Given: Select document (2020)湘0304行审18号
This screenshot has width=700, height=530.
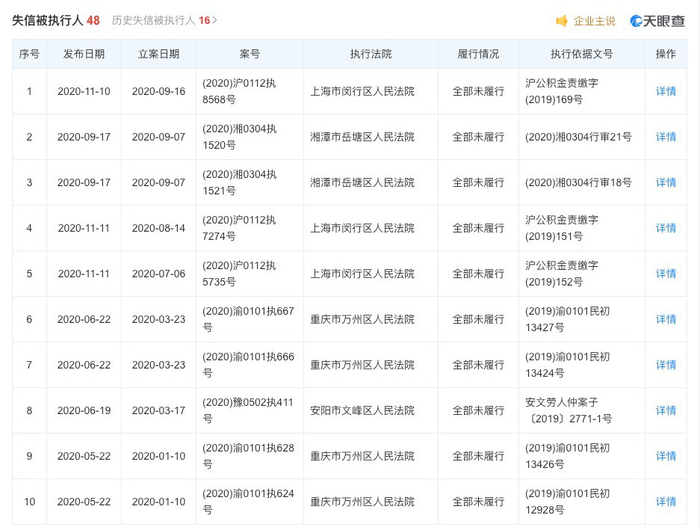Looking at the screenshot, I should pyautogui.click(x=578, y=182).
